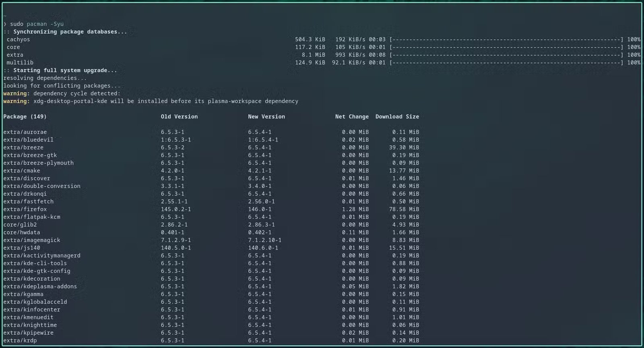Click the cachyos download progress bar
Screen dimensions: 644x348
(x=506, y=39)
